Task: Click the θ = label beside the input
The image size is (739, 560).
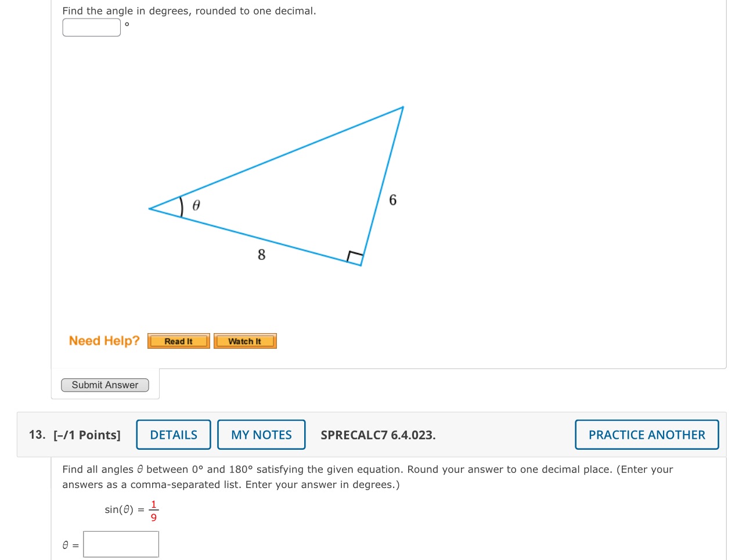Action: pos(70,544)
